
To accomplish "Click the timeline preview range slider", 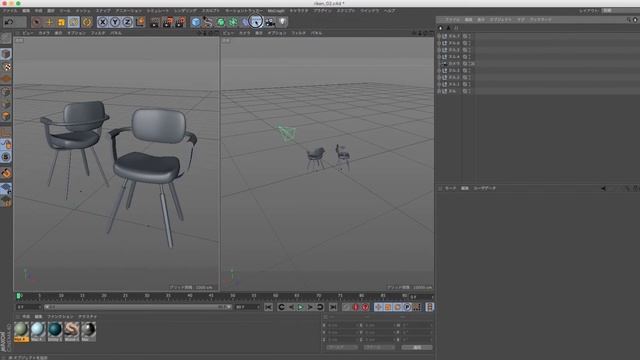I will pos(138,307).
